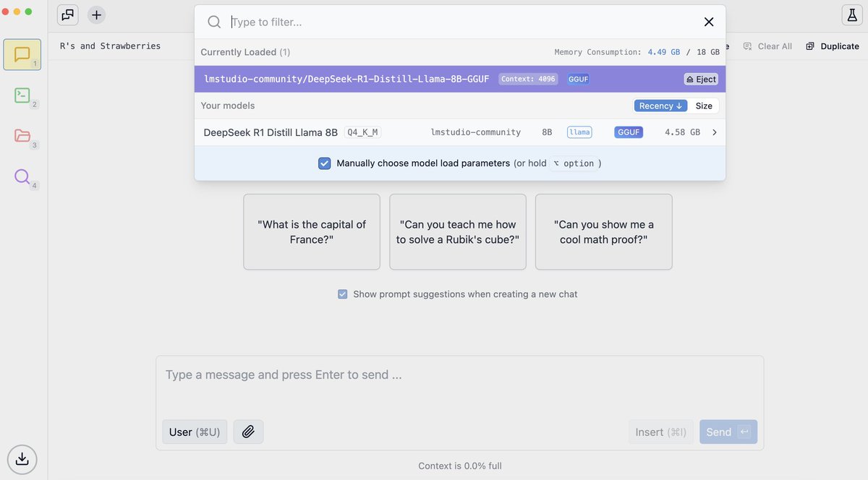The image size is (868, 480).
Task: Click the R's and Strawberries chat title
Action: click(x=110, y=46)
